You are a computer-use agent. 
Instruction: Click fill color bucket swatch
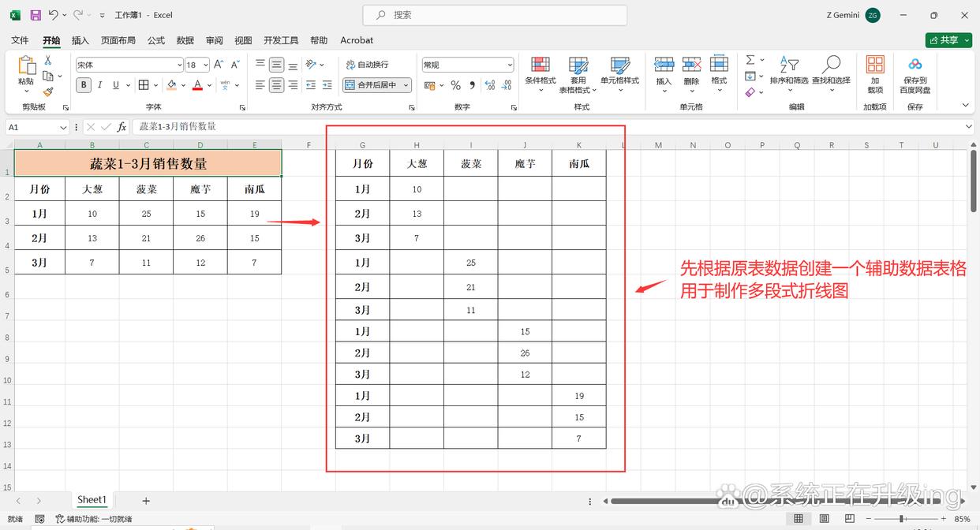171,85
